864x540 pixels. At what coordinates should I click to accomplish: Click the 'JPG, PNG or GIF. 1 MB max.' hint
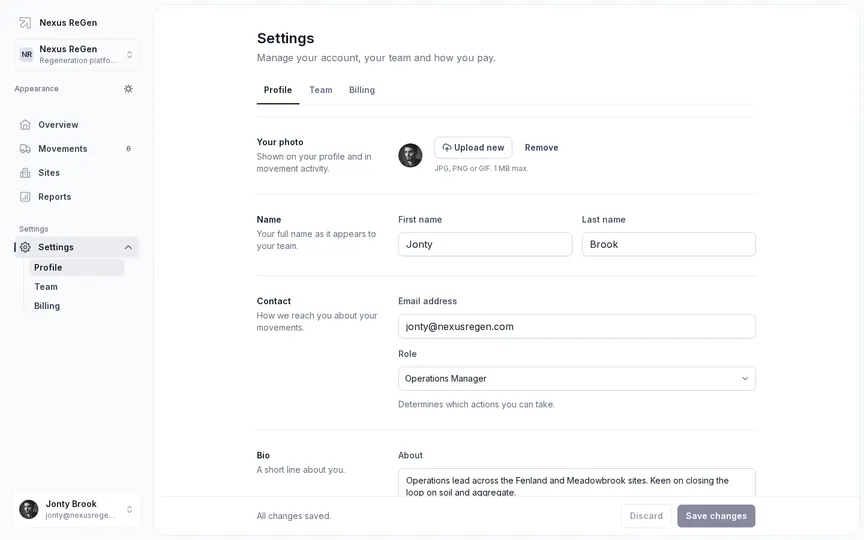[481, 169]
